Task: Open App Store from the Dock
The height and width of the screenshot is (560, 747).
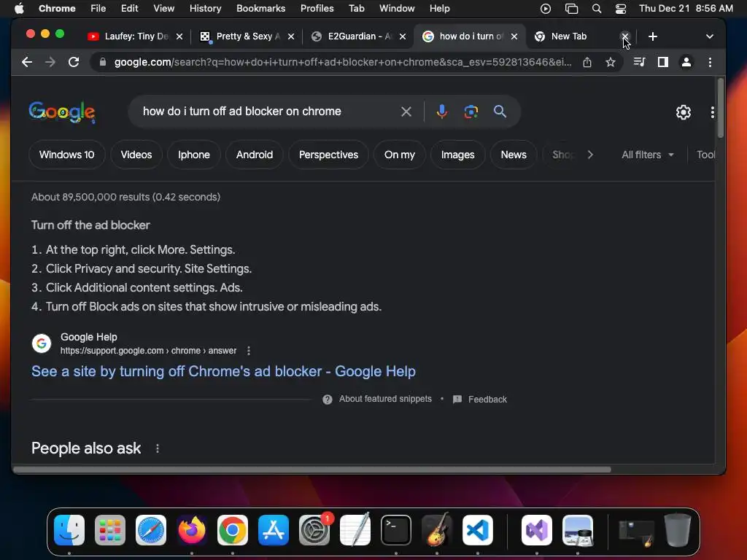Action: 274,530
